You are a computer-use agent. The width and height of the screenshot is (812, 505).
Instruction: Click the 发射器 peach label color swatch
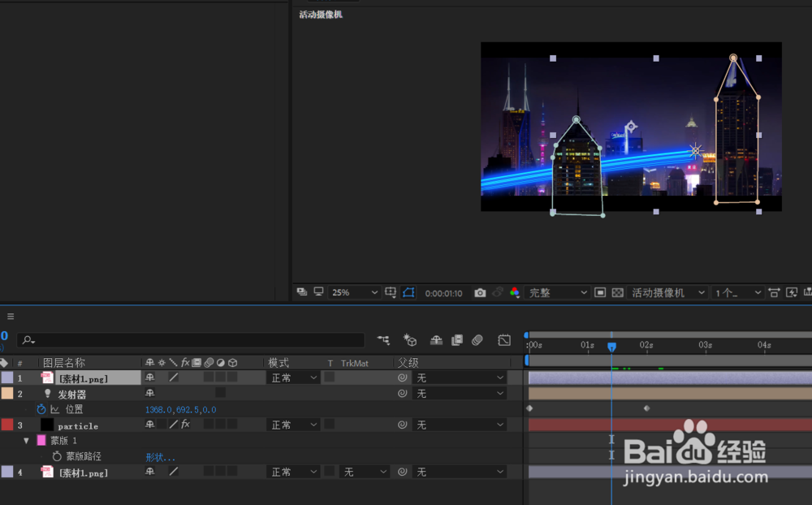(x=7, y=393)
